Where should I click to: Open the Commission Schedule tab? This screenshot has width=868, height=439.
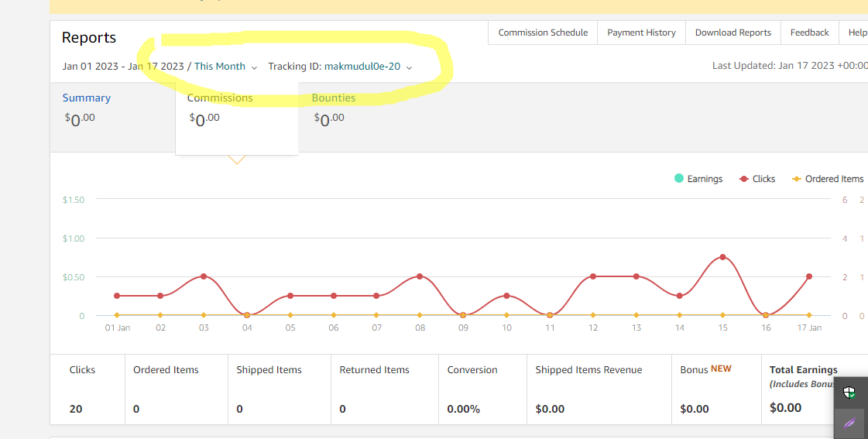click(543, 33)
